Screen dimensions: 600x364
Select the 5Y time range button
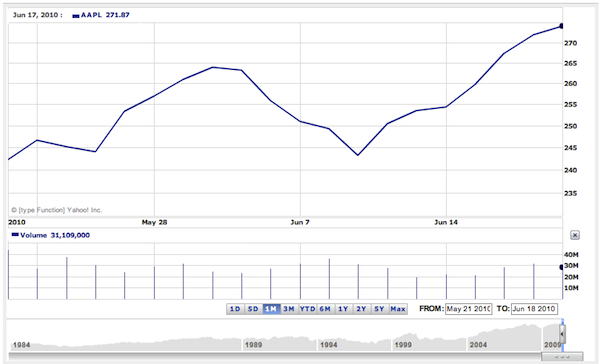coord(379,309)
